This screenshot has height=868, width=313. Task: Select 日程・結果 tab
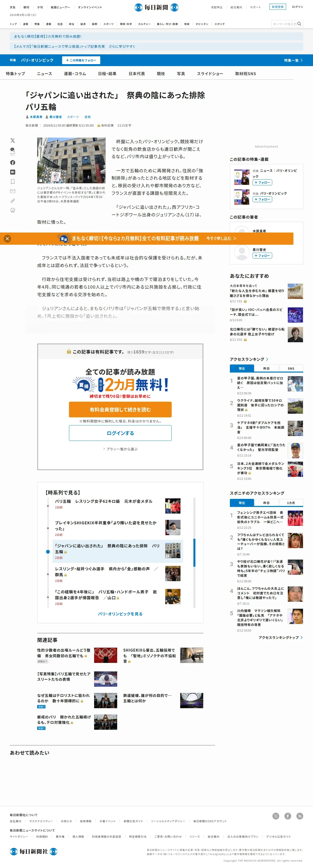pyautogui.click(x=107, y=73)
